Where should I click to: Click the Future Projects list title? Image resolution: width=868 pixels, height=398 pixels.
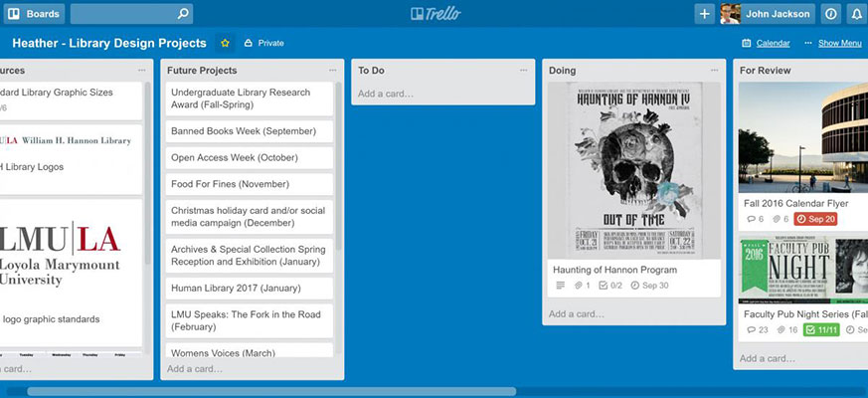202,71
